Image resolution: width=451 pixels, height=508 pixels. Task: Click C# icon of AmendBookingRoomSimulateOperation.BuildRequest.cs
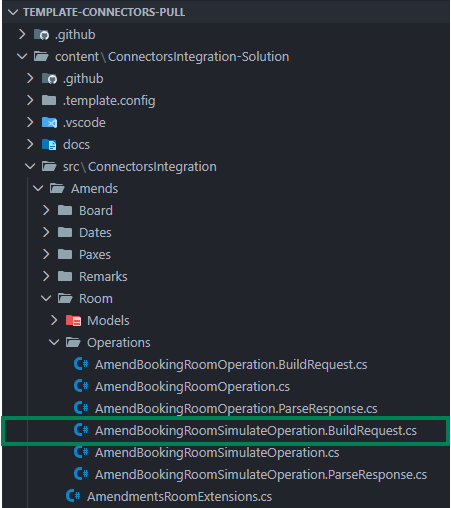(81, 430)
